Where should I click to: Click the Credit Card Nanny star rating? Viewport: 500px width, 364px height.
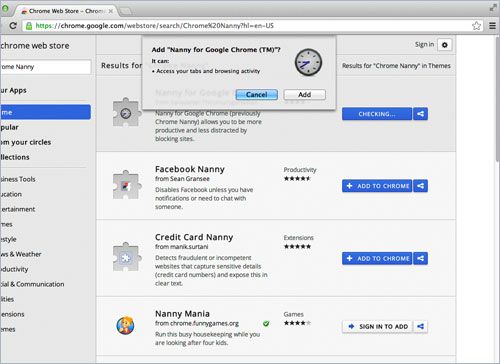(297, 247)
